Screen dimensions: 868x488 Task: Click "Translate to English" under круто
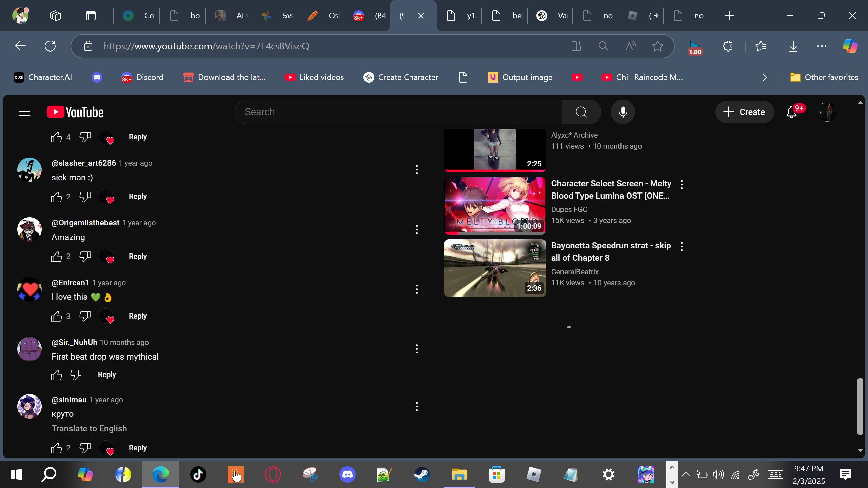89,429
